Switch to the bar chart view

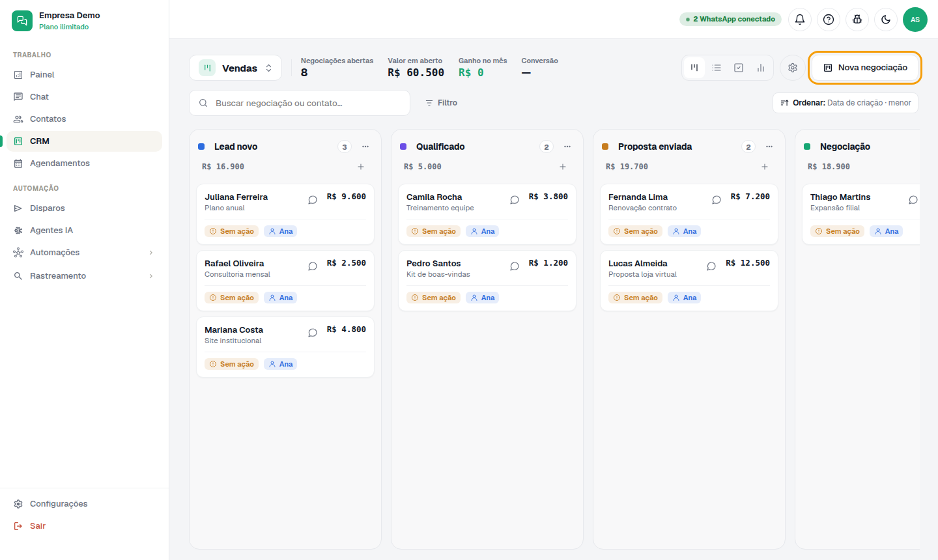tap(761, 68)
